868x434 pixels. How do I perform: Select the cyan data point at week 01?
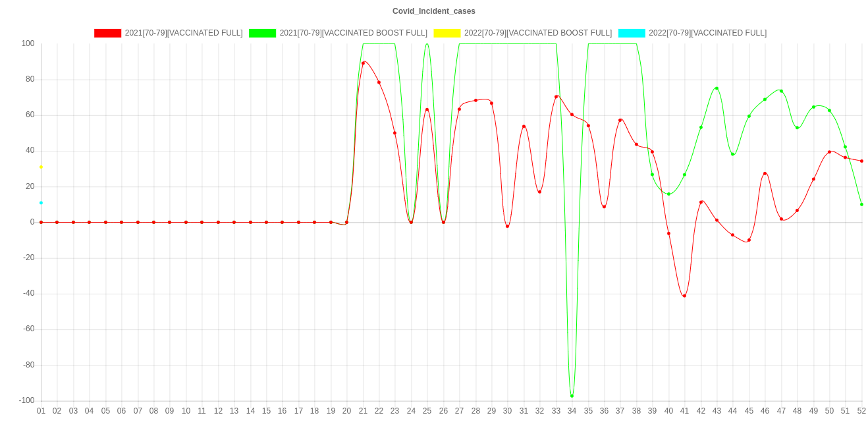41,203
